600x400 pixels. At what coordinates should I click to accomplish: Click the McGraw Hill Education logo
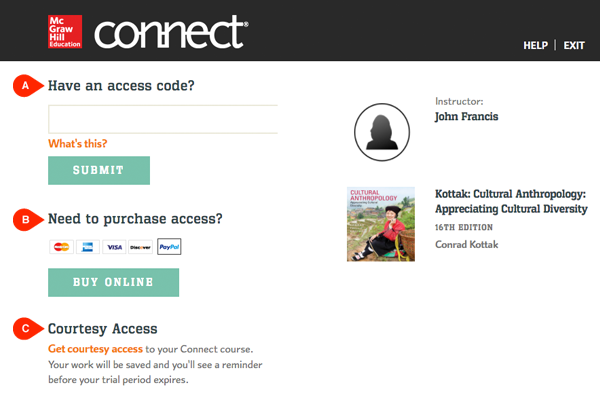65,32
